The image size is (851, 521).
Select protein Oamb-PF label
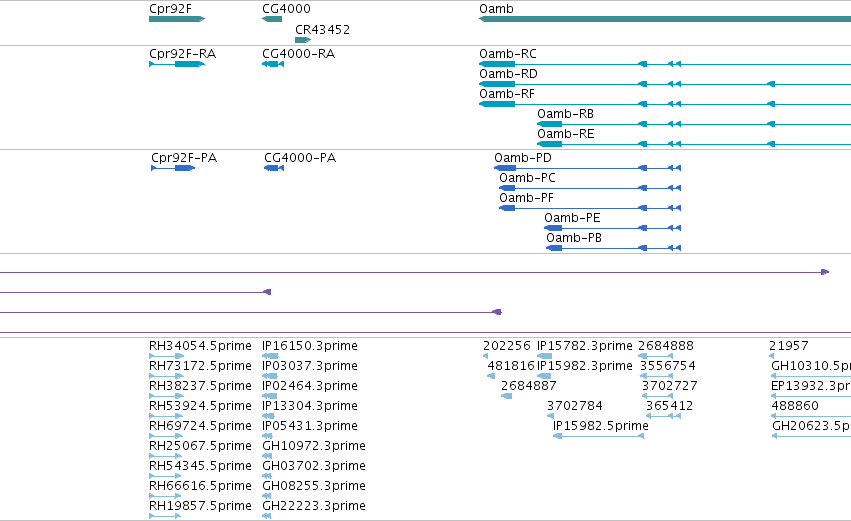[x=526, y=198]
